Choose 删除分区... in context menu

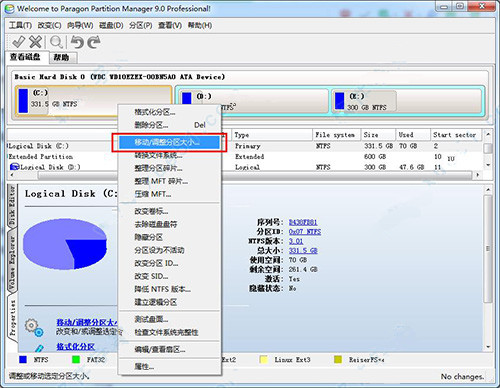170,125
